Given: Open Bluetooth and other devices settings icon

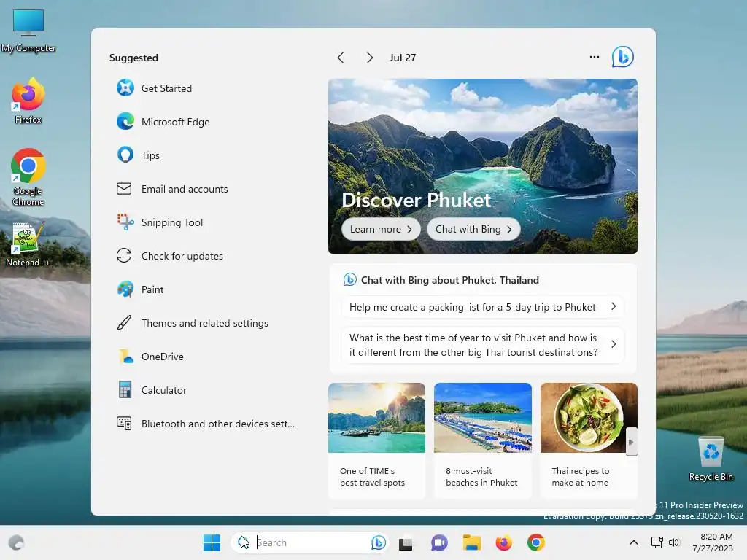Looking at the screenshot, I should tap(124, 424).
